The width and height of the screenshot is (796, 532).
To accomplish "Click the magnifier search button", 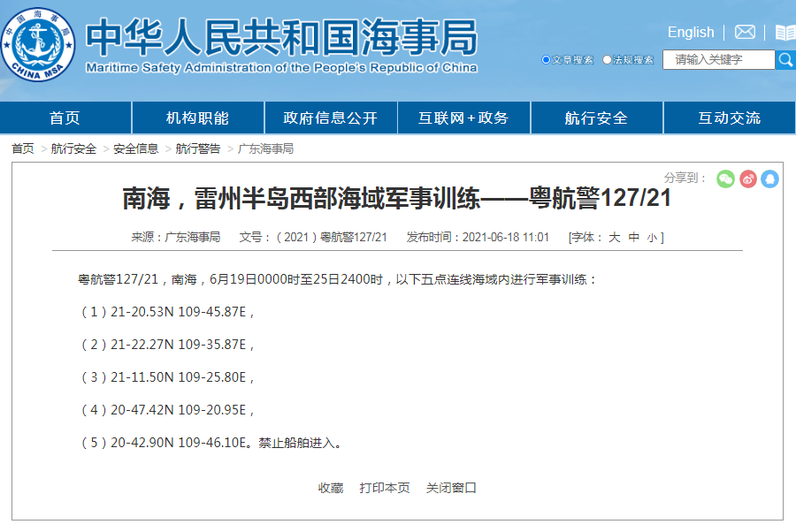I will (x=785, y=60).
